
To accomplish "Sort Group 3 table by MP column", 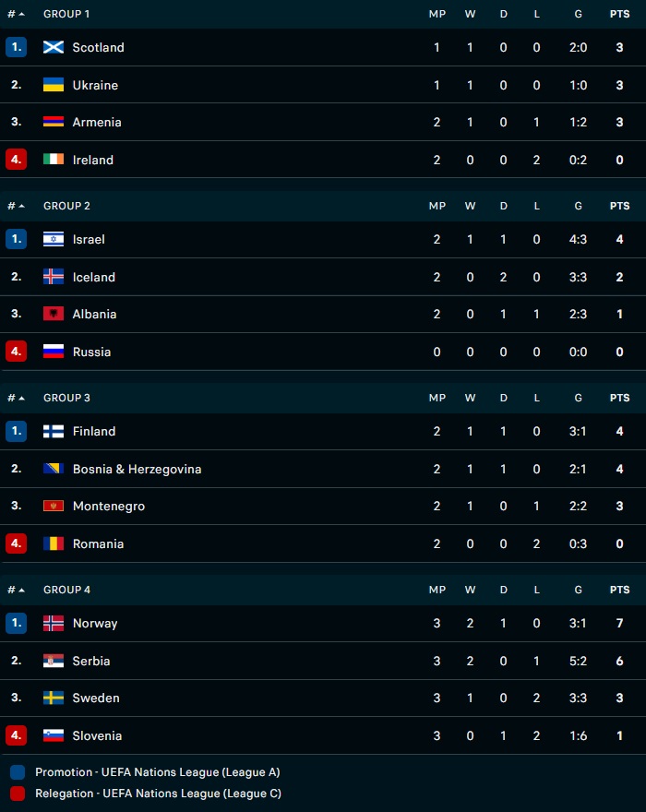I will (x=437, y=398).
